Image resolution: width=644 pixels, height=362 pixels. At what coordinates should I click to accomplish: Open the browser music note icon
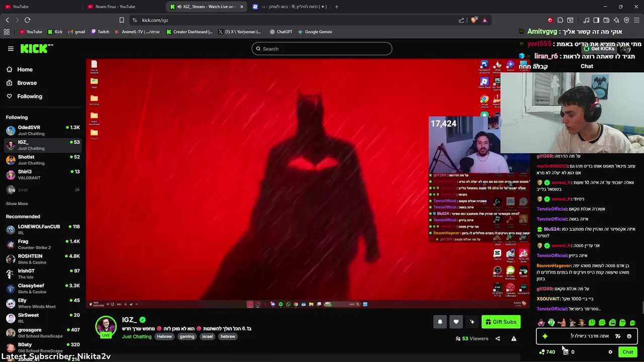pos(586,20)
